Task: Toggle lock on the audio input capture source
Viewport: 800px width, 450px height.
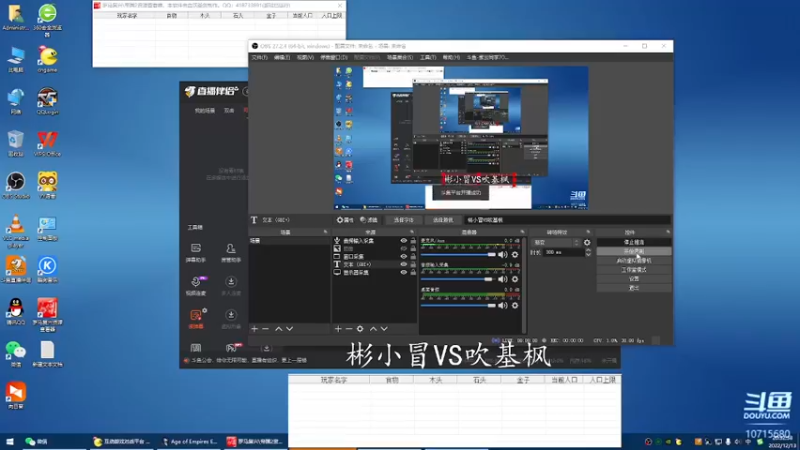Action: (413, 240)
